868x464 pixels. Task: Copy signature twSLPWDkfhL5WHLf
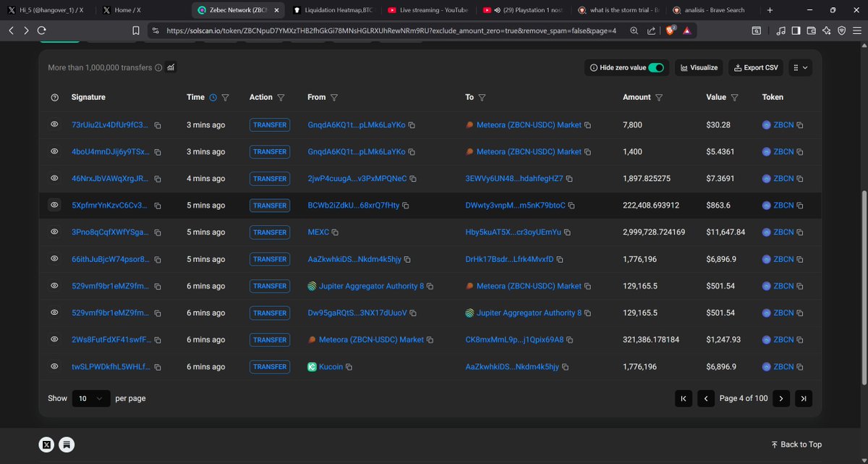point(158,367)
